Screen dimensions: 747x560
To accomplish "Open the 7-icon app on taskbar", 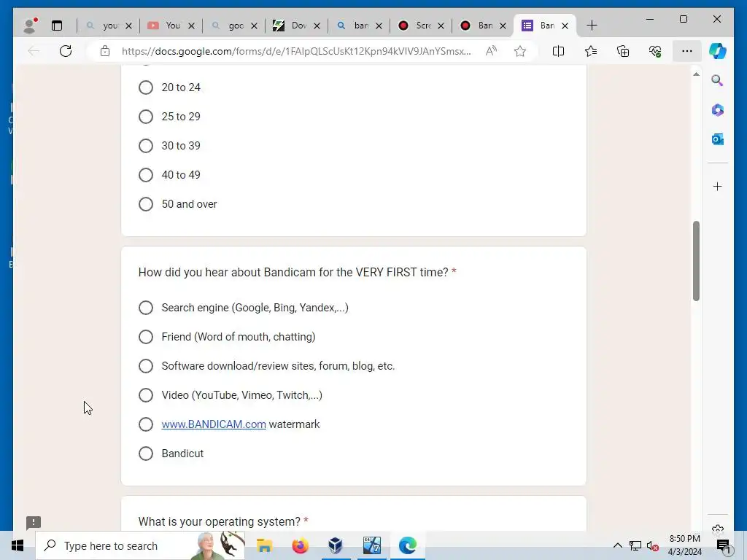I will click(x=371, y=545).
